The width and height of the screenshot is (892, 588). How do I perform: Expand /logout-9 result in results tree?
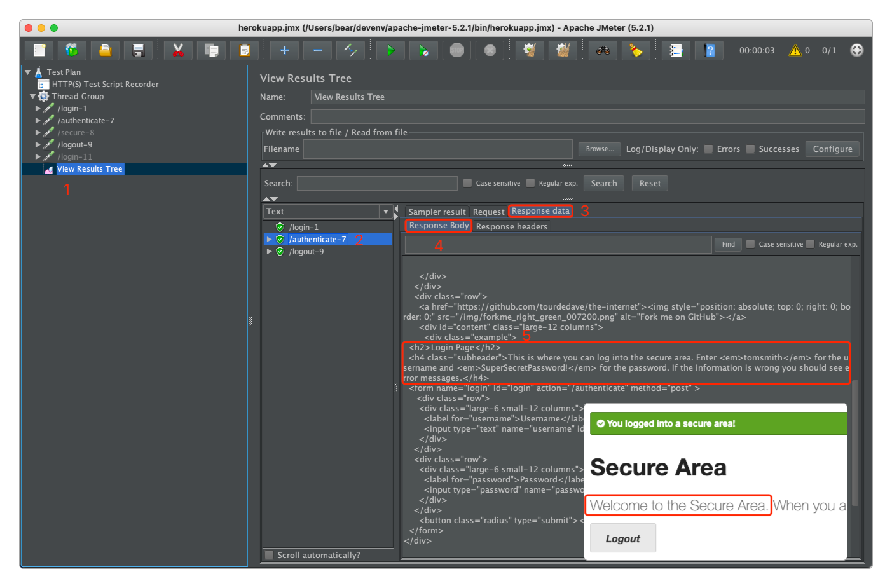[x=269, y=252]
